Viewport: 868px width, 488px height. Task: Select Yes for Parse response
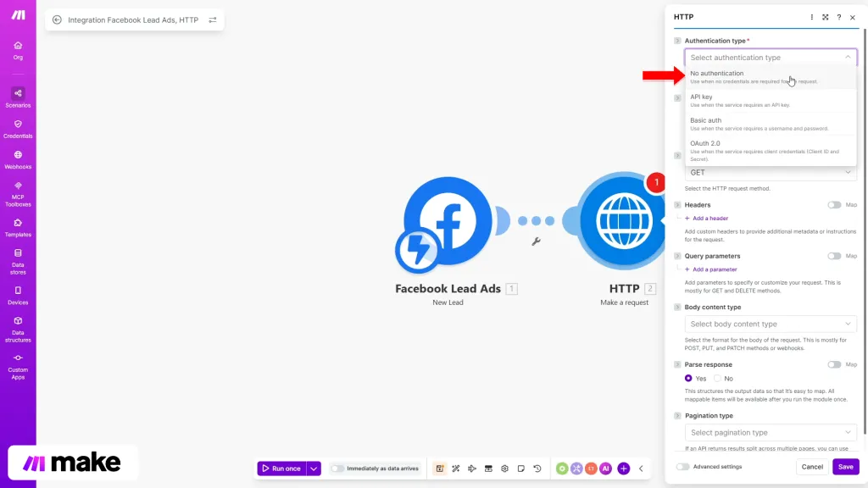688,379
